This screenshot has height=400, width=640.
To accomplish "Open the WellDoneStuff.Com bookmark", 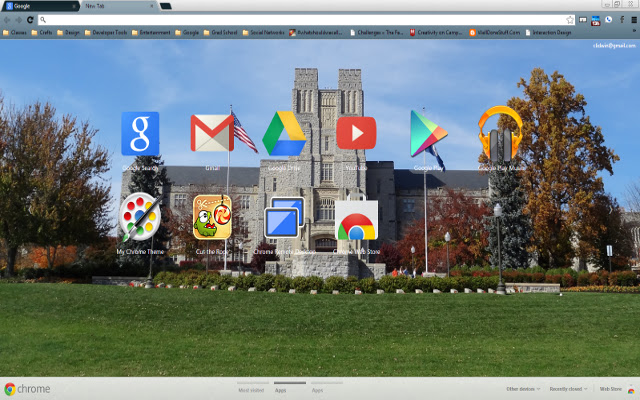I will [494, 33].
